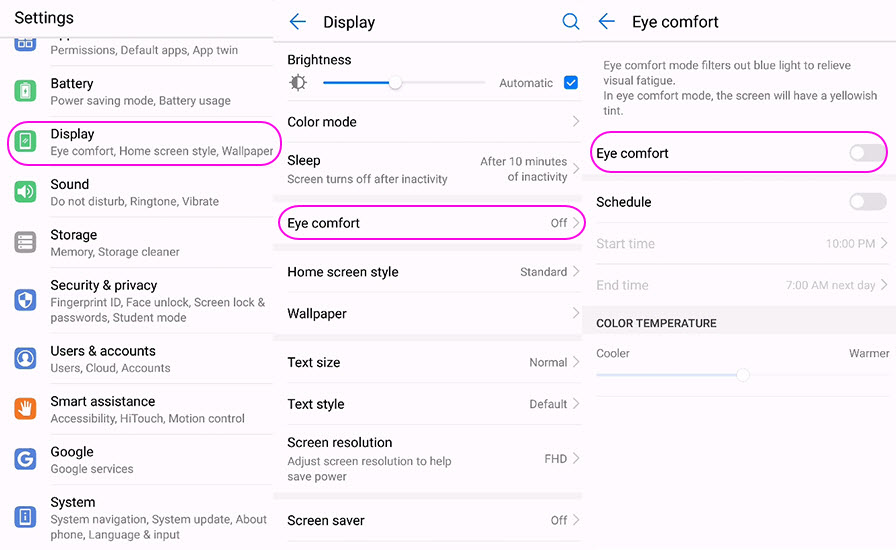
Task: Enable the Schedule switch
Action: tap(867, 202)
